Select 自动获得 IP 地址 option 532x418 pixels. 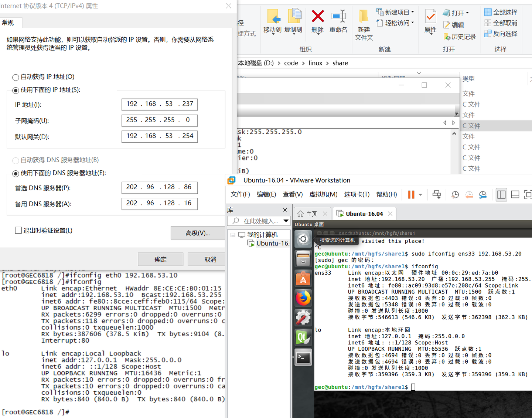(x=16, y=77)
